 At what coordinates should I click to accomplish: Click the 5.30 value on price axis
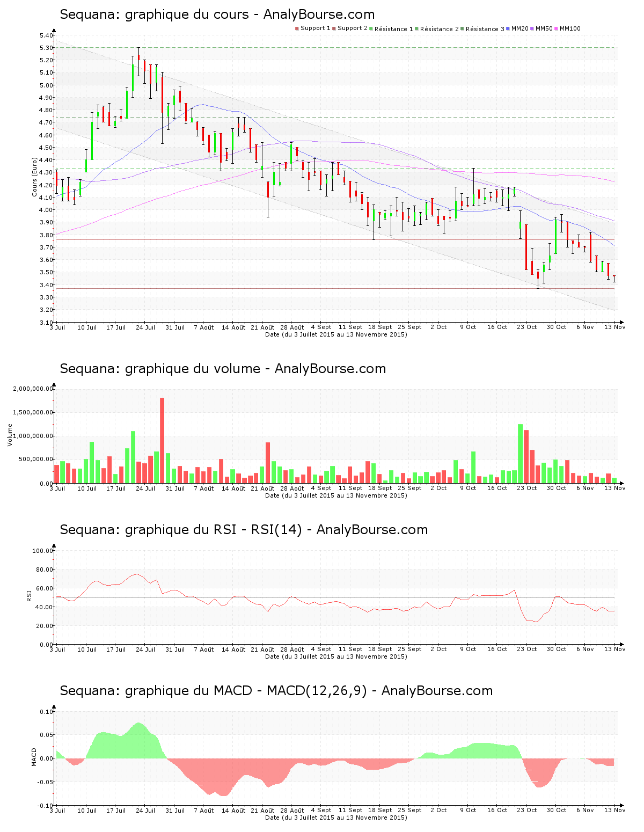click(x=46, y=48)
